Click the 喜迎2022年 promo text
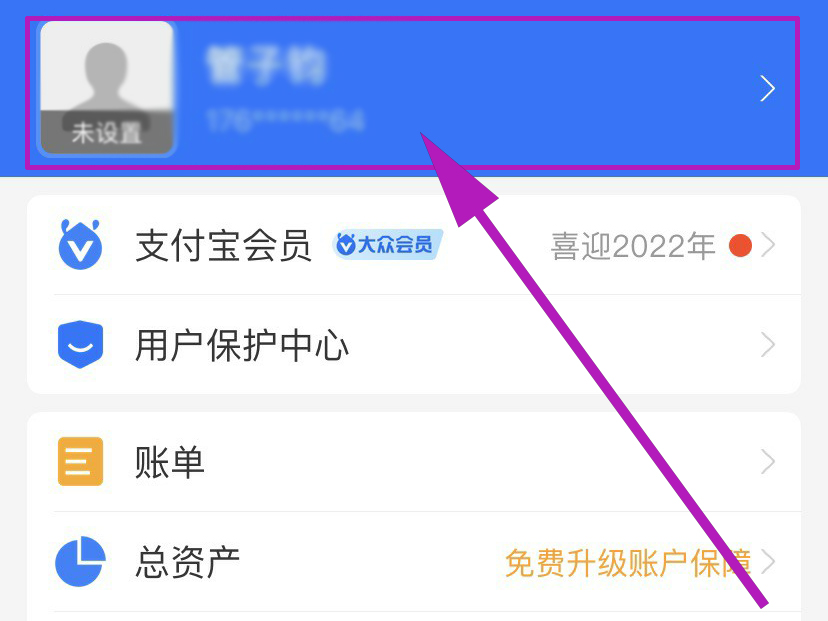Screen dimensions: 828x621 click(633, 246)
